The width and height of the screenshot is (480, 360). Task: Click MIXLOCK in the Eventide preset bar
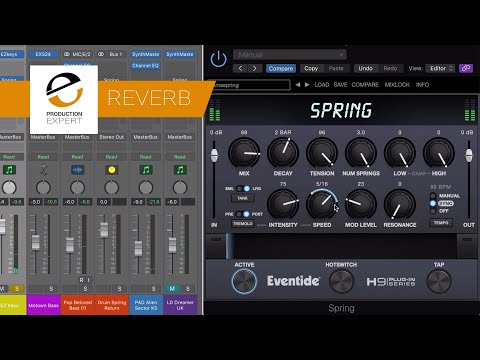click(397, 85)
